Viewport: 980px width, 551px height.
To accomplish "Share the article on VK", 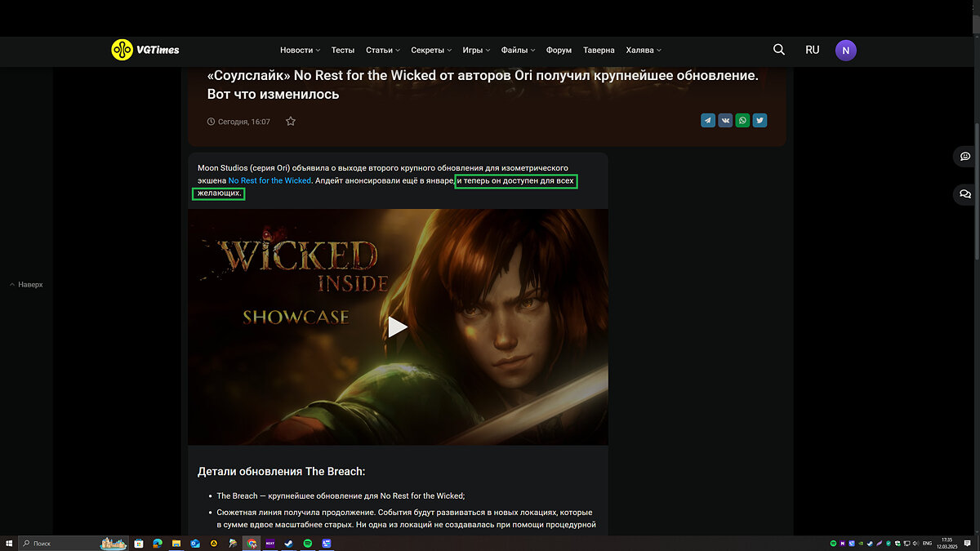I will [x=725, y=121].
